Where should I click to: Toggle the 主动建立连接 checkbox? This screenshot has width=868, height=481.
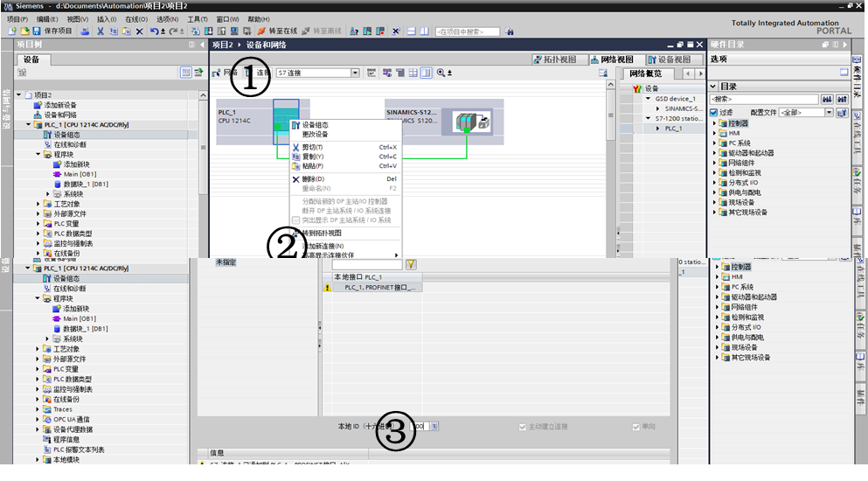(522, 427)
